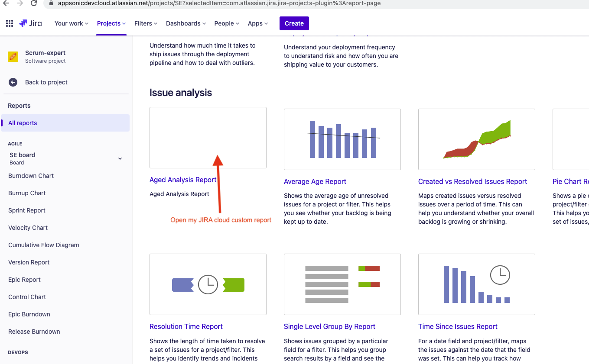Screen dimensions: 589x364
Task: Open the Apps dropdown
Action: click(x=258, y=23)
